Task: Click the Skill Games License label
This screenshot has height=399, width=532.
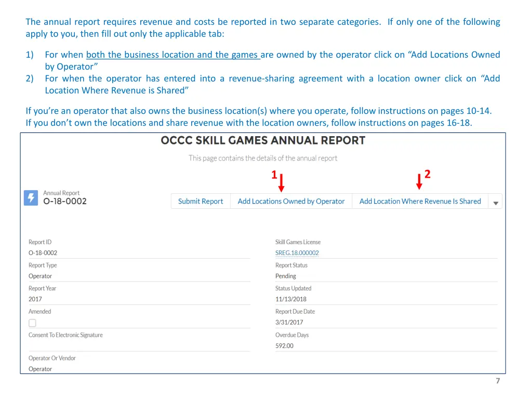Action: (x=298, y=242)
